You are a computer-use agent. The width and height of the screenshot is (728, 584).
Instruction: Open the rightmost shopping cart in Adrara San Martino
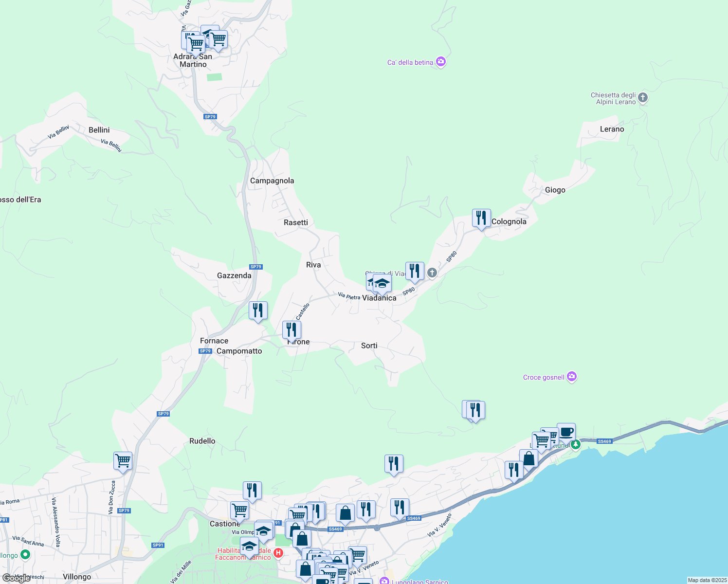218,40
